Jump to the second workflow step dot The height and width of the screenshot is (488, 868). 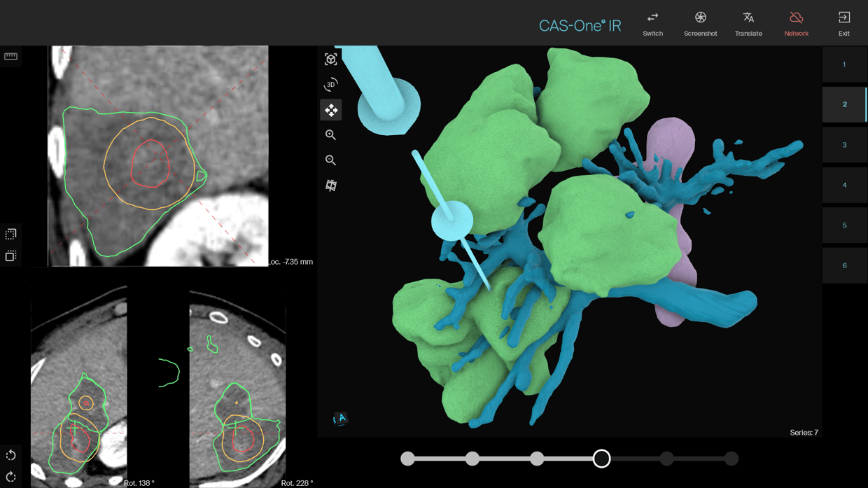tap(472, 459)
